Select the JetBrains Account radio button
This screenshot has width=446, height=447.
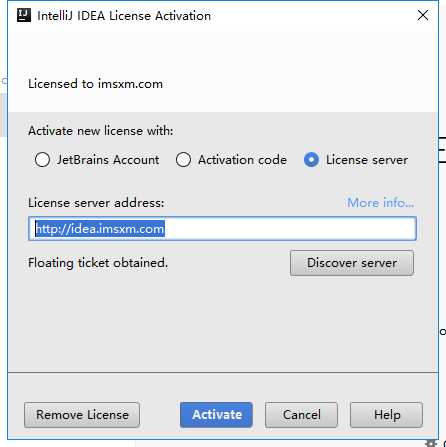point(42,160)
